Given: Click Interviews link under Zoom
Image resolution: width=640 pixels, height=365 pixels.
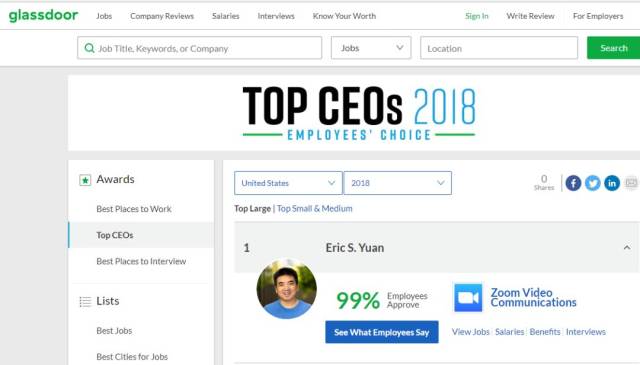Looking at the screenshot, I should (586, 332).
